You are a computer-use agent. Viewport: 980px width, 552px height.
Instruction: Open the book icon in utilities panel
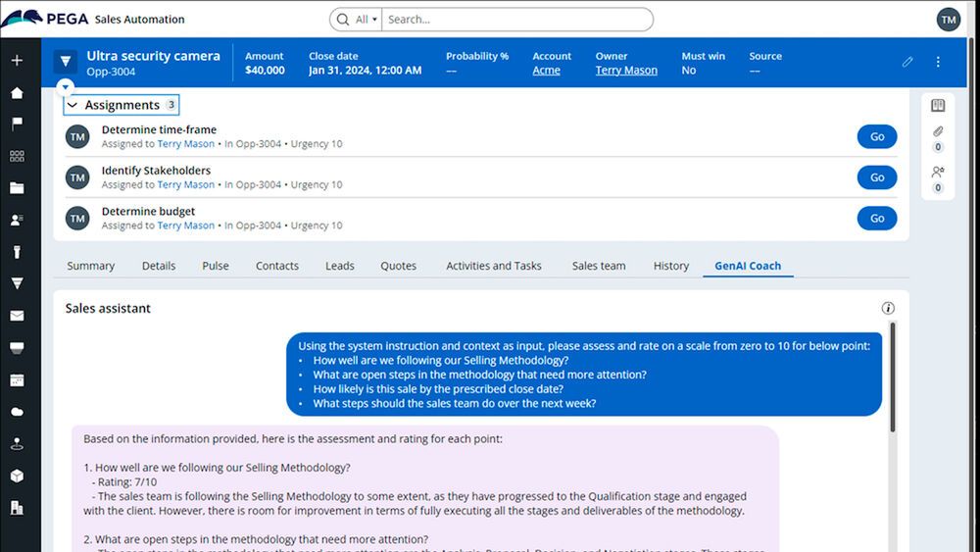click(938, 105)
